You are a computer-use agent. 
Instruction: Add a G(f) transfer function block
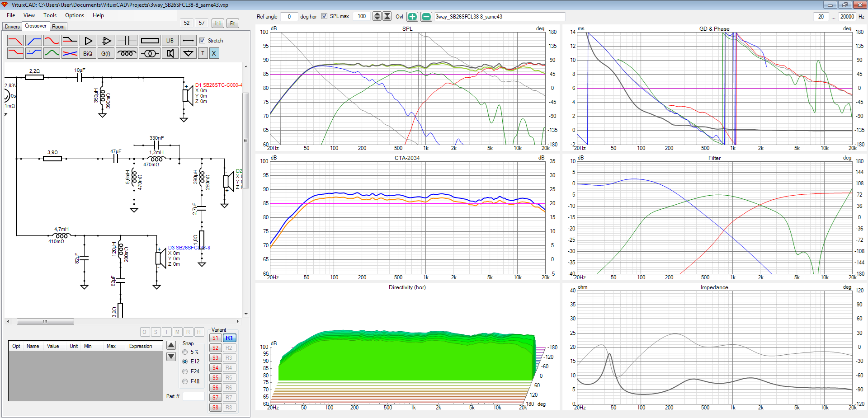click(x=106, y=53)
